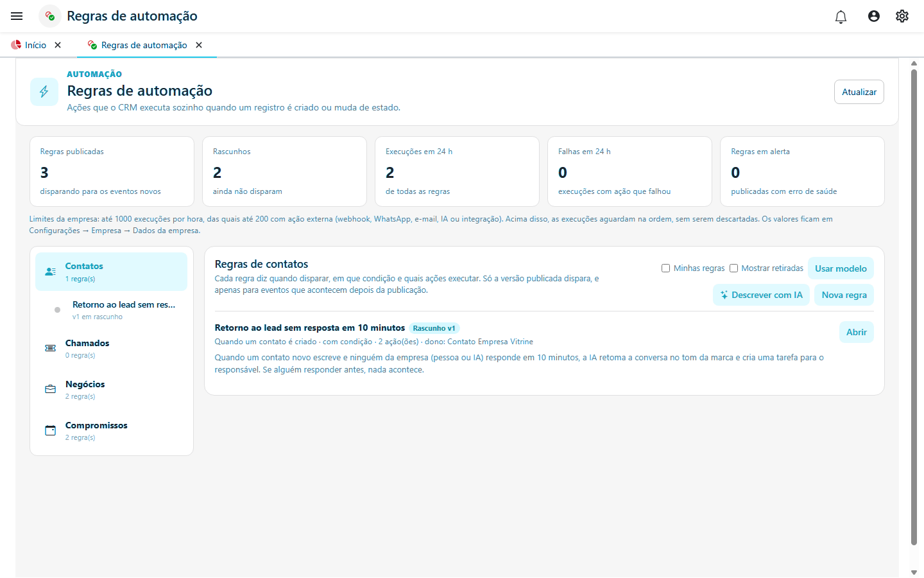Click the Início tab pie-chart icon
The image size is (924, 578).
coord(16,45)
